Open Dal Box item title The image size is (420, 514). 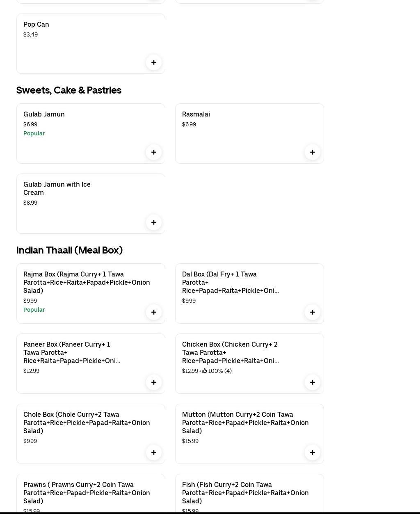(x=230, y=282)
